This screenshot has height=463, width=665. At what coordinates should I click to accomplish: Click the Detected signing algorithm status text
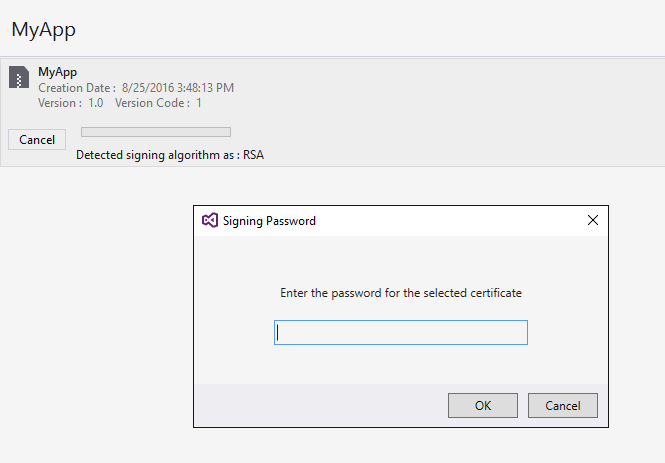pyautogui.click(x=157, y=155)
